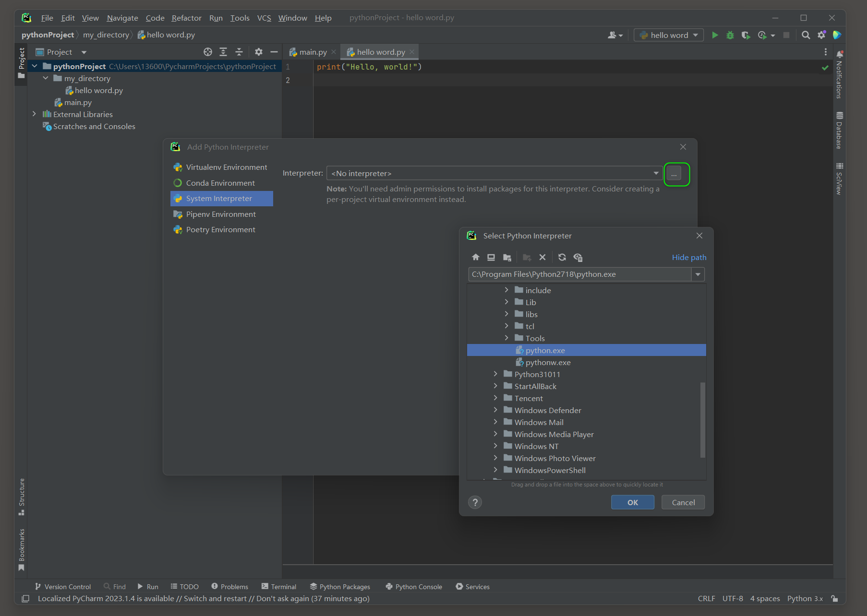Open the File menu
The image size is (867, 616).
pyautogui.click(x=47, y=18)
